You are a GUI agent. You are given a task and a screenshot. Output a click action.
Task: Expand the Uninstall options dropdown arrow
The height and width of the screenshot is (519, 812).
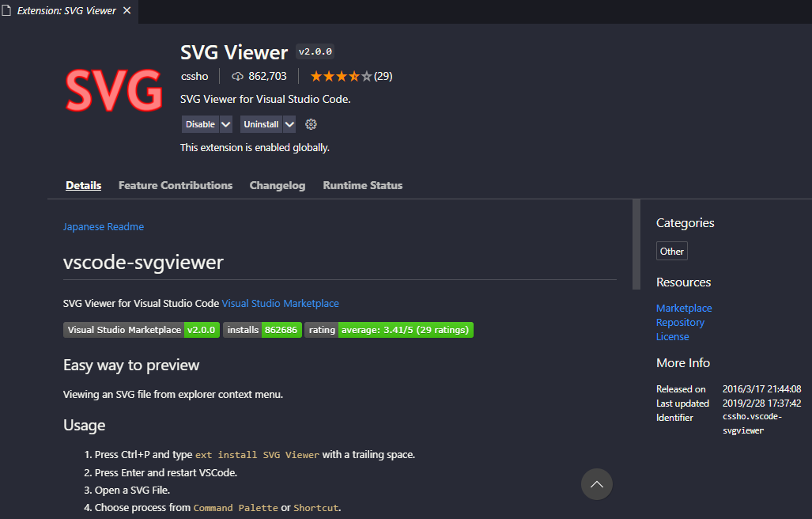click(289, 124)
